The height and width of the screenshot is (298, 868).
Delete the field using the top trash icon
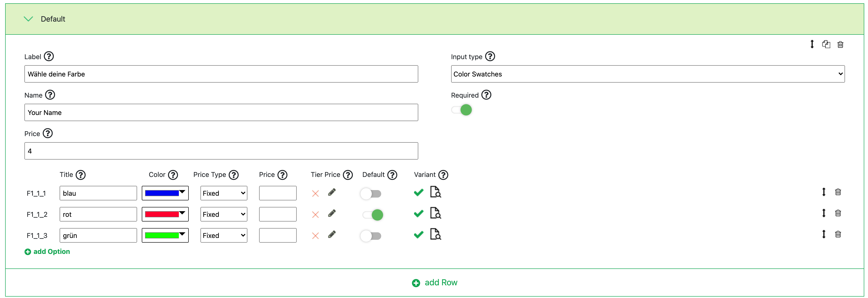tap(840, 44)
